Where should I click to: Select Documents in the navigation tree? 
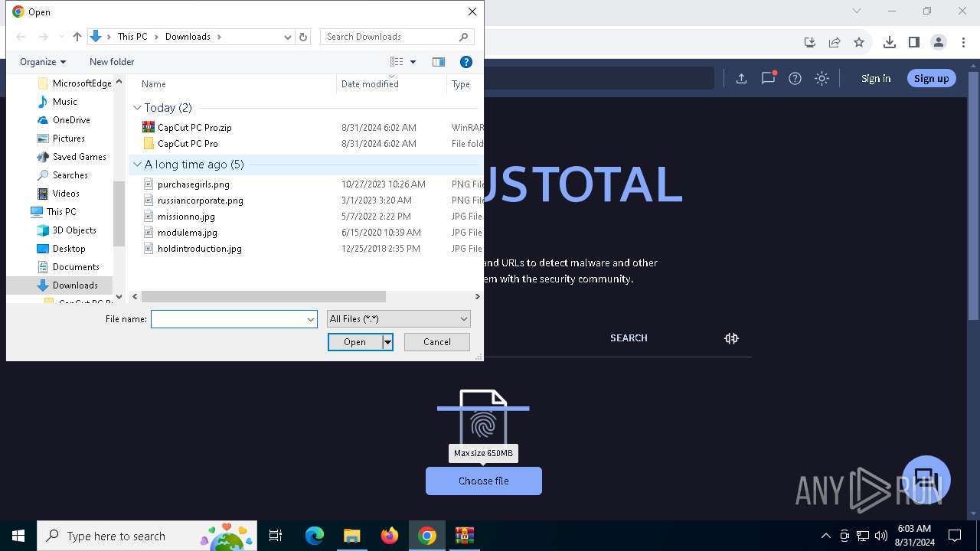pyautogui.click(x=76, y=267)
